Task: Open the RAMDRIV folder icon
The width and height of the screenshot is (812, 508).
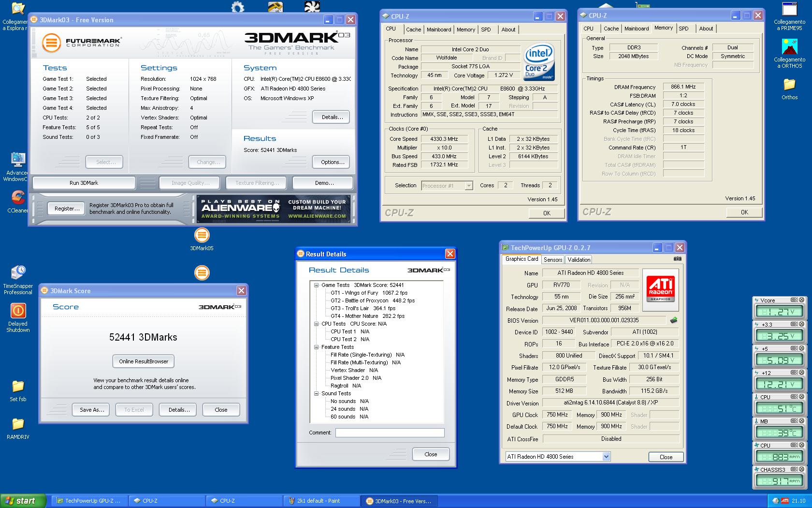Action: click(x=18, y=429)
